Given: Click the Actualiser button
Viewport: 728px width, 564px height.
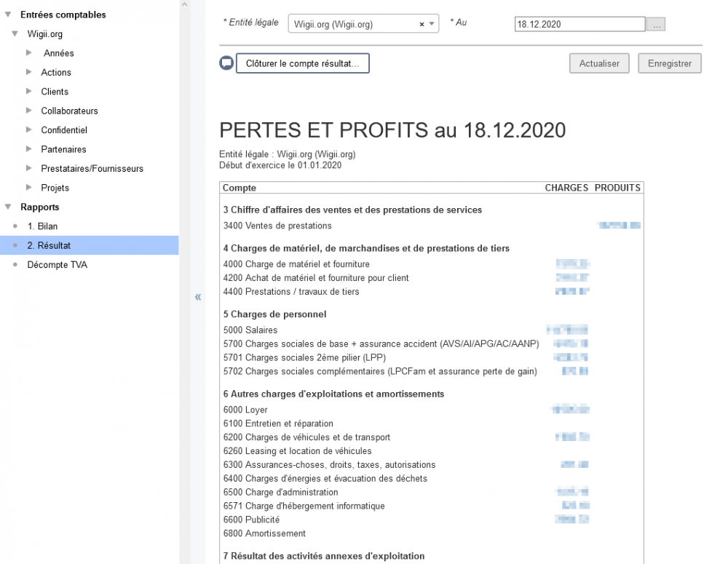Looking at the screenshot, I should pyautogui.click(x=599, y=63).
